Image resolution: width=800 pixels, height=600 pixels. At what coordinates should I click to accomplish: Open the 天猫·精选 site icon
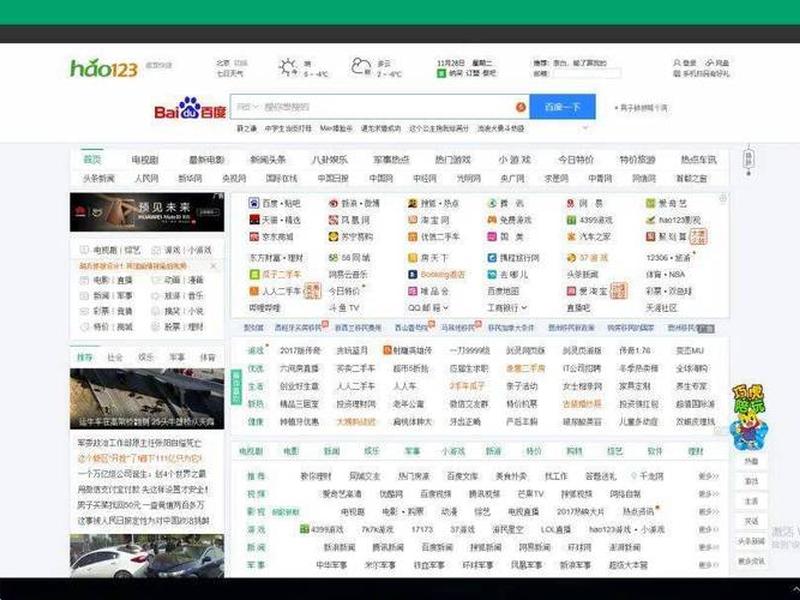254,220
